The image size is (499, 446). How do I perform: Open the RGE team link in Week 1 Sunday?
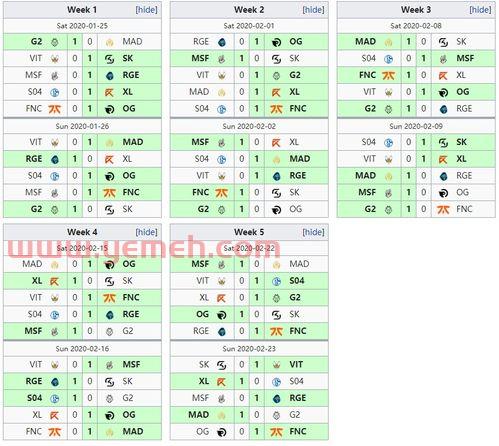pos(34,159)
